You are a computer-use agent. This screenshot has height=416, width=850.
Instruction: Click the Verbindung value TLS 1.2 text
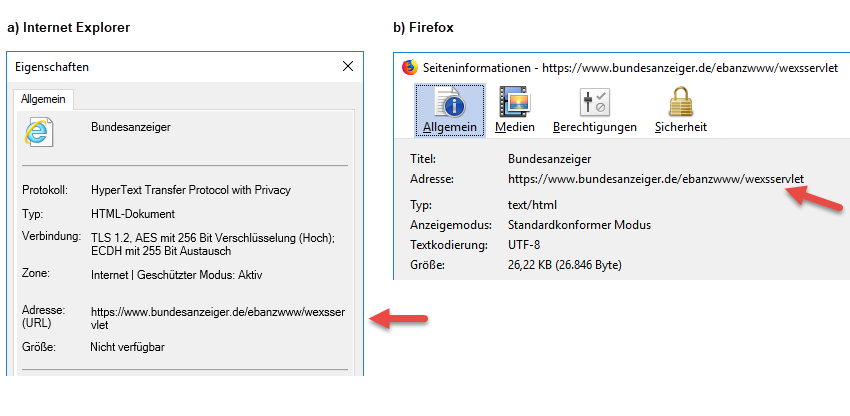214,244
